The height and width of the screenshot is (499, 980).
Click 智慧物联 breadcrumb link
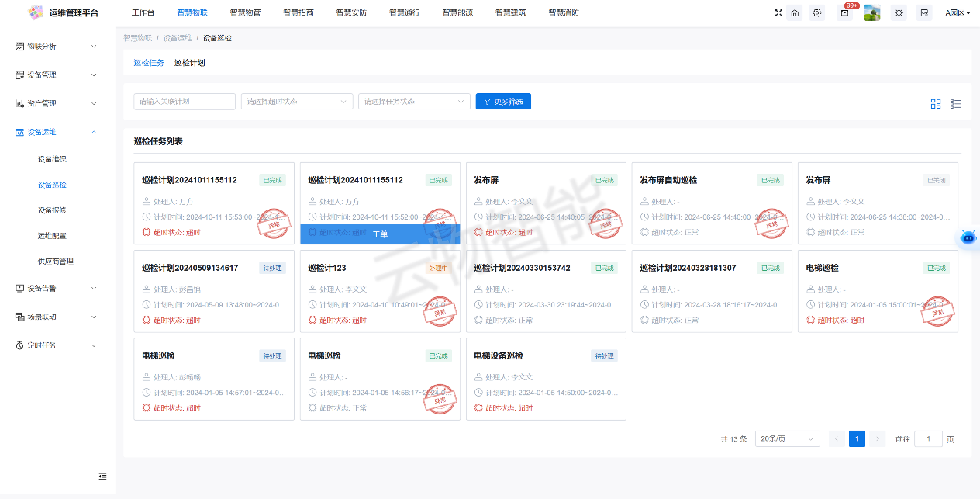tap(138, 38)
